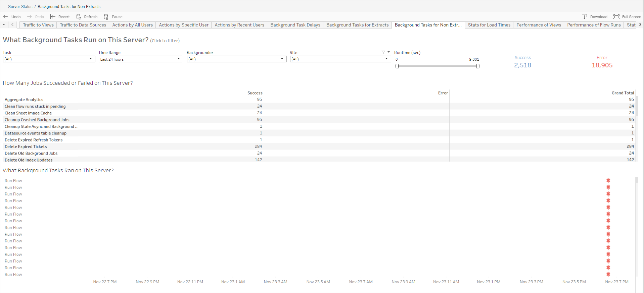Screen dimensions: 644x293
Task: Open the Time Range dropdown
Action: (140, 59)
